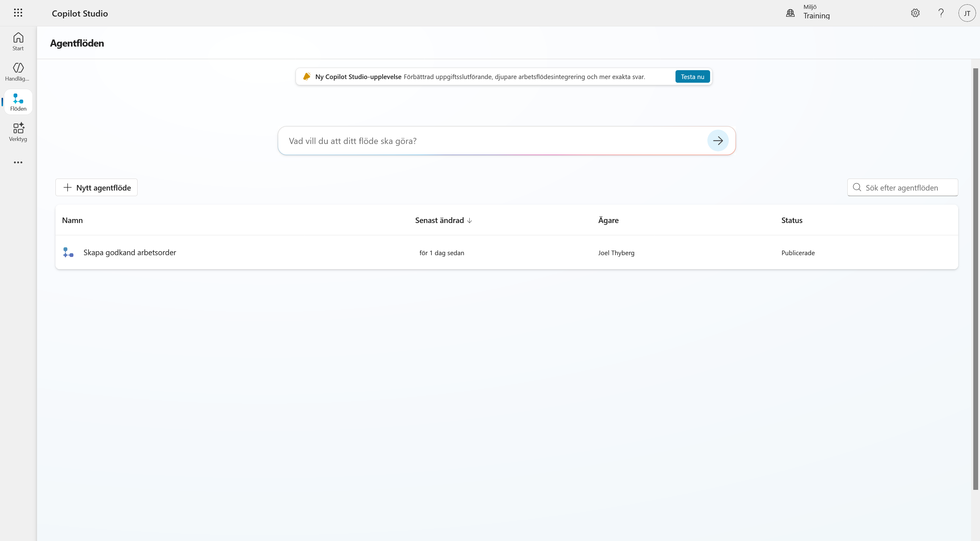Click the sort arrow next to Senast ändrad
This screenshot has height=541, width=980.
coord(469,221)
